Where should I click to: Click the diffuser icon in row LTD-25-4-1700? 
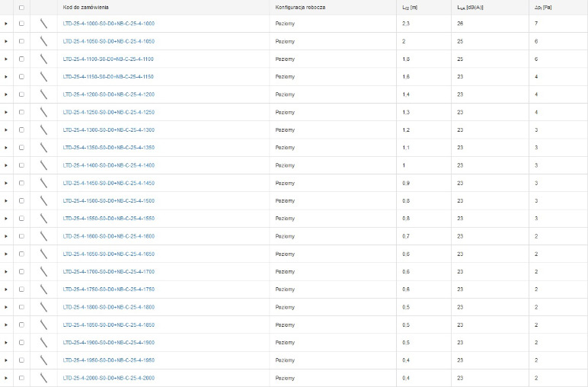click(x=43, y=271)
